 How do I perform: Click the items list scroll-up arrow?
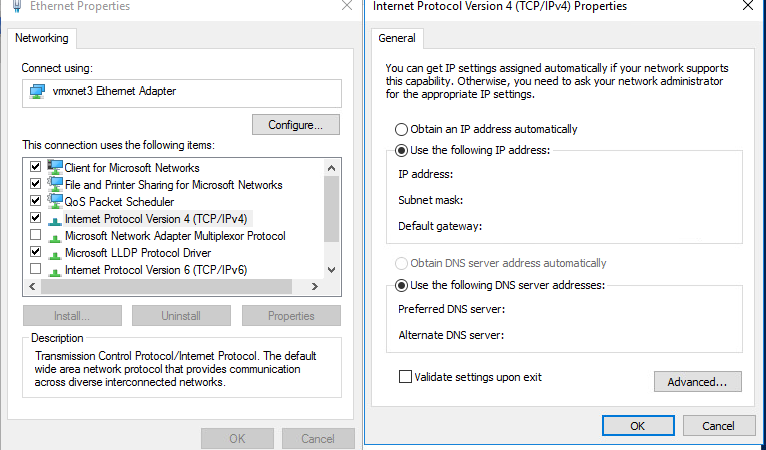pos(331,168)
